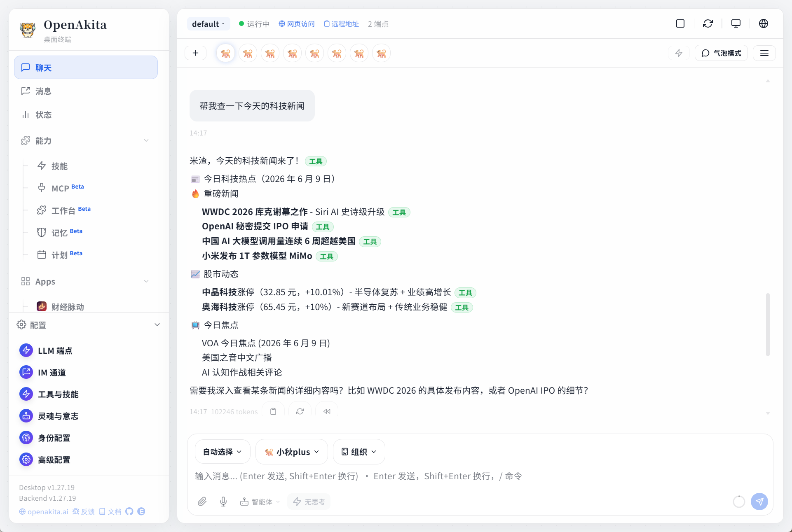
Task: Open the 反馈 feedback link
Action: coord(84,511)
